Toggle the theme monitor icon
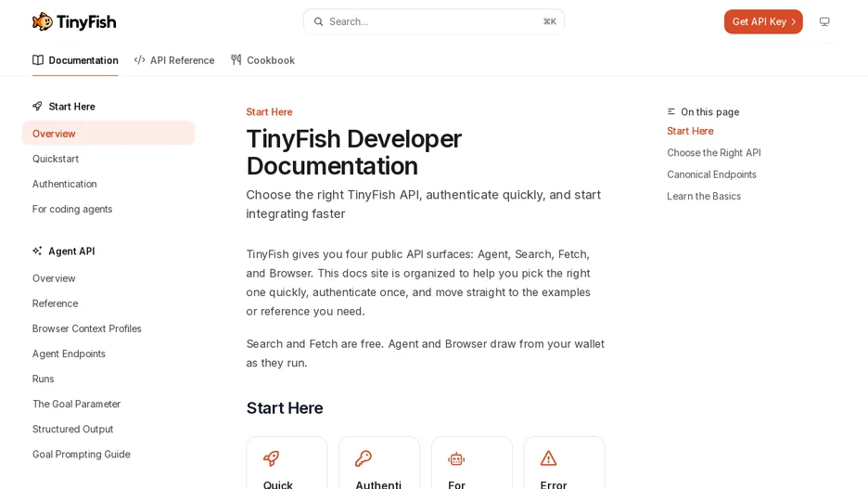This screenshot has height=489, width=868. (x=824, y=21)
